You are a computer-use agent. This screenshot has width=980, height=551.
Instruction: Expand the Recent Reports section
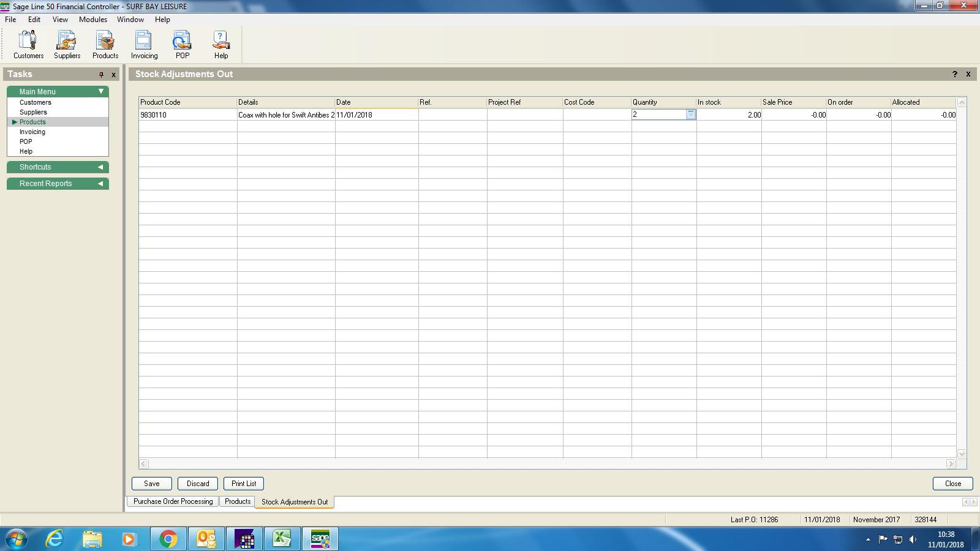point(100,184)
